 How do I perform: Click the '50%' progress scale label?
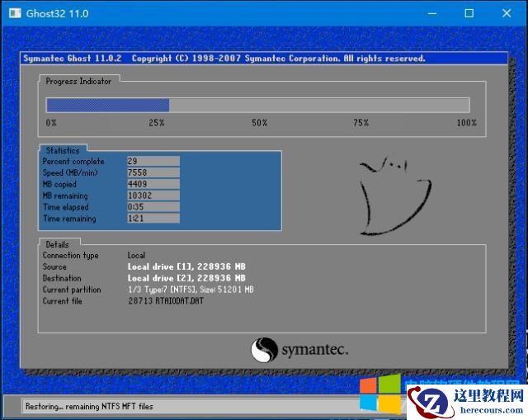[x=260, y=123]
